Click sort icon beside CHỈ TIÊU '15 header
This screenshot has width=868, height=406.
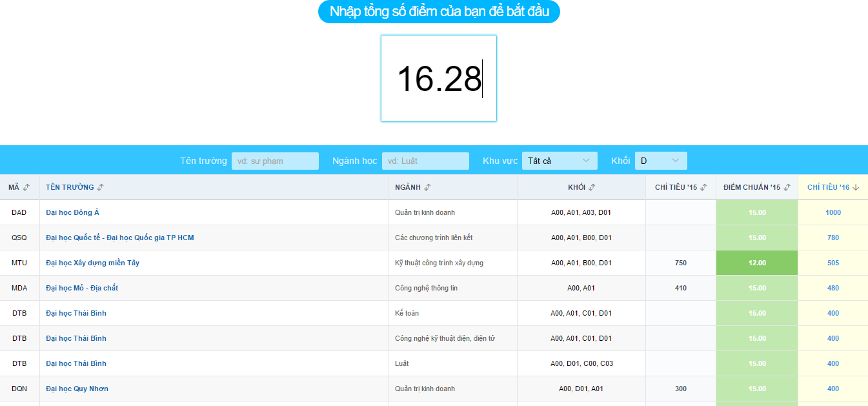click(x=703, y=187)
